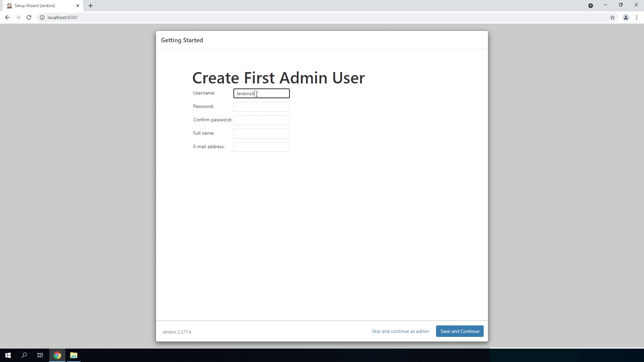This screenshot has width=644, height=362.
Task: Close the Setup Wizard tab
Action: 78,6
